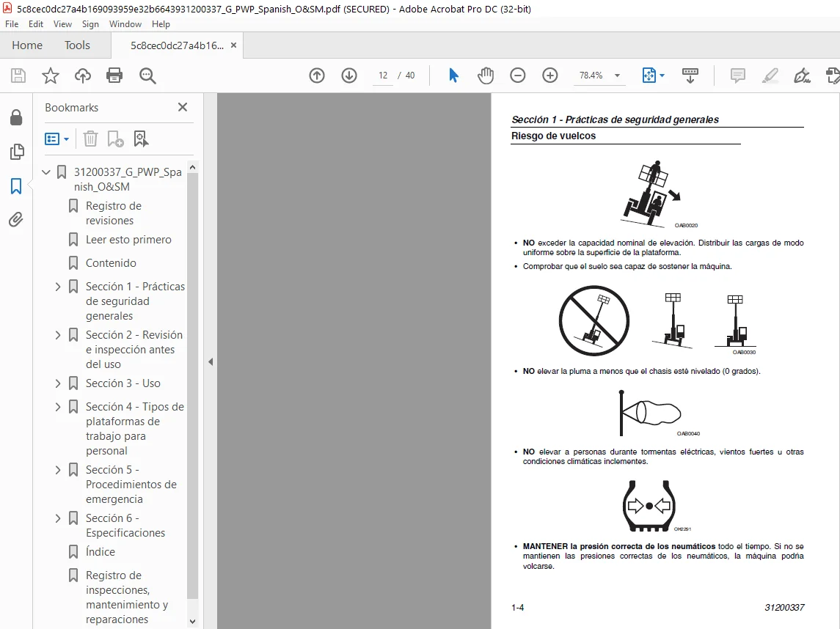The width and height of the screenshot is (840, 629).
Task: Click the bookmarks panel scrollbar thumb
Action: 192,386
